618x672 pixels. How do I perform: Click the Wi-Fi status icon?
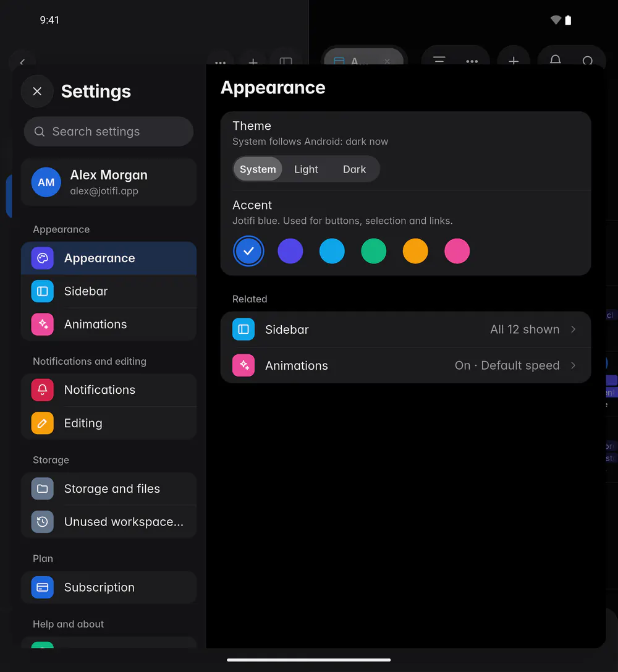(x=556, y=20)
